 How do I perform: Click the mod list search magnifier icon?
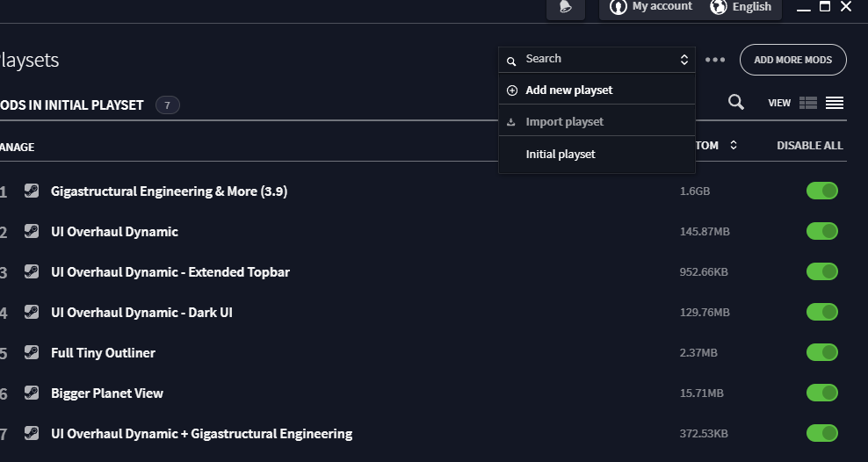click(735, 103)
